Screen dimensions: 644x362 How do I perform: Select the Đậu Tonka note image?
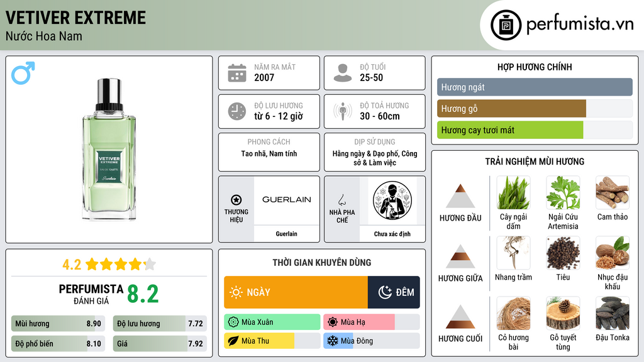[613, 314]
